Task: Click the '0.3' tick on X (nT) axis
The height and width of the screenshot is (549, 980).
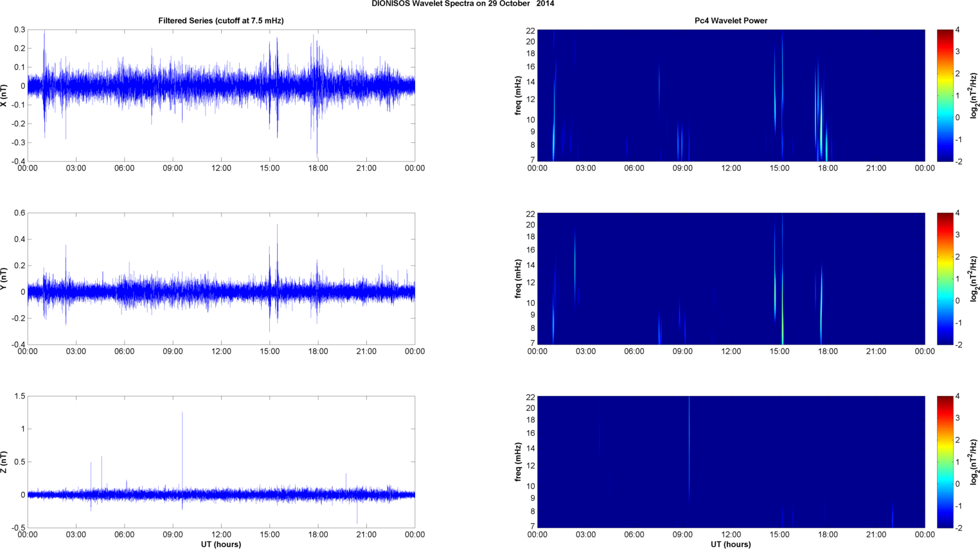Action: (x=19, y=30)
